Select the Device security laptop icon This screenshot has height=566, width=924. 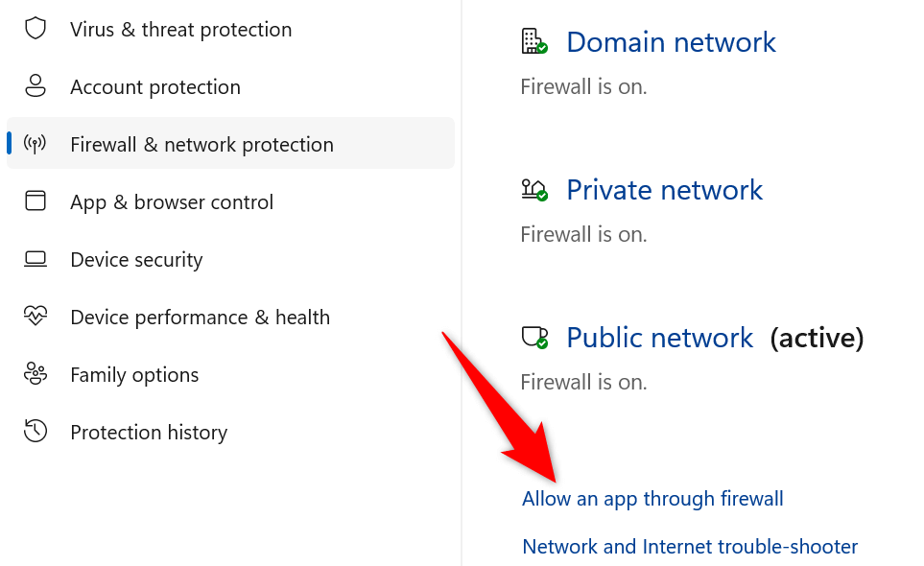[x=36, y=259]
